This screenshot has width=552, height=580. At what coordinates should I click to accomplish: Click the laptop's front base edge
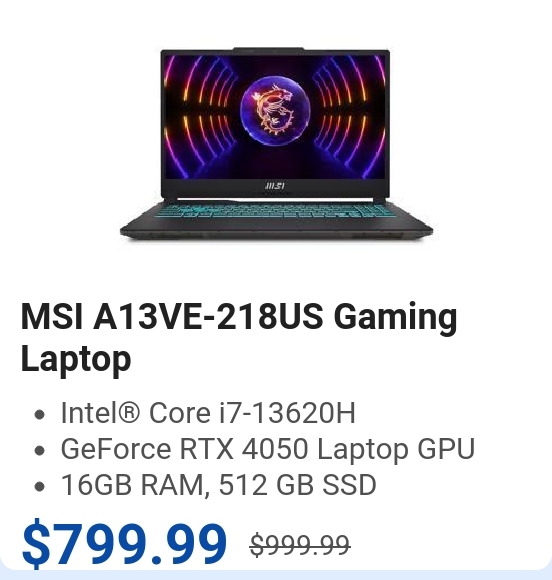pyautogui.click(x=276, y=233)
